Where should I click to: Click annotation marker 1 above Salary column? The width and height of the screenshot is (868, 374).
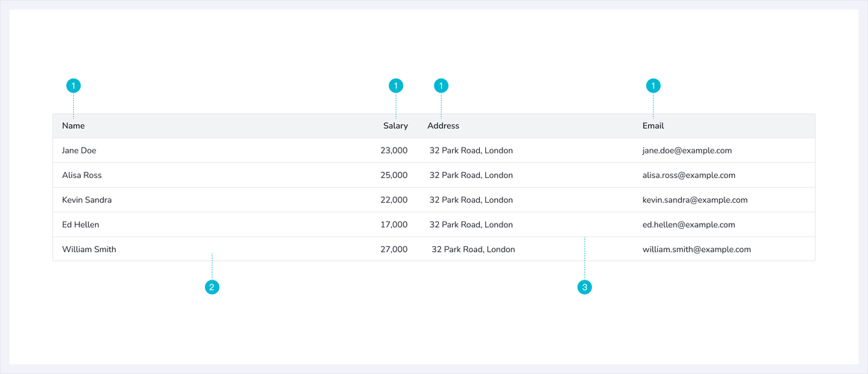396,86
